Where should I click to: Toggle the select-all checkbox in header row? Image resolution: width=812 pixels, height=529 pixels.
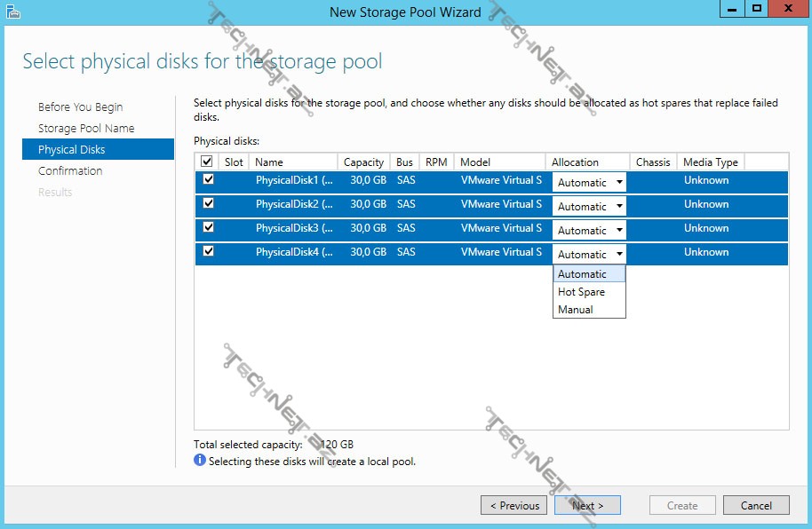(207, 162)
